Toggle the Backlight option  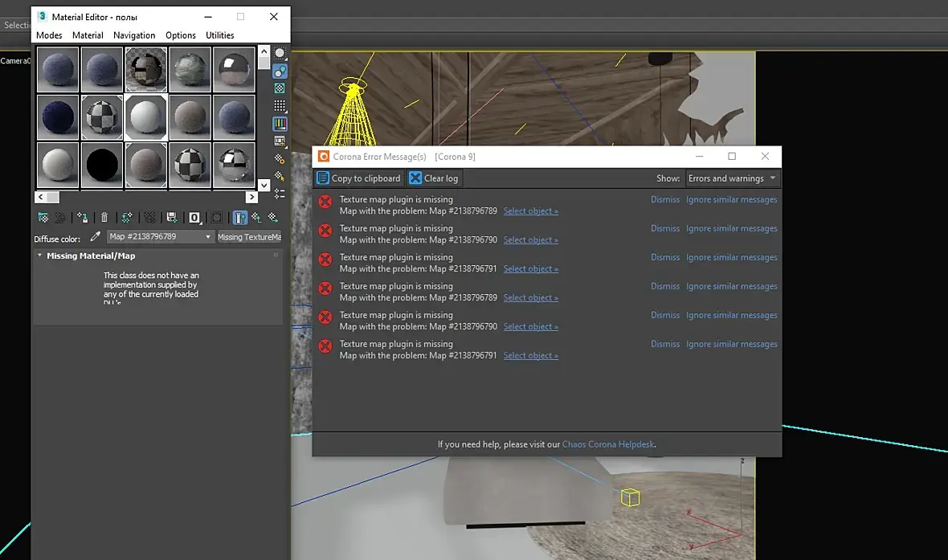click(x=280, y=71)
